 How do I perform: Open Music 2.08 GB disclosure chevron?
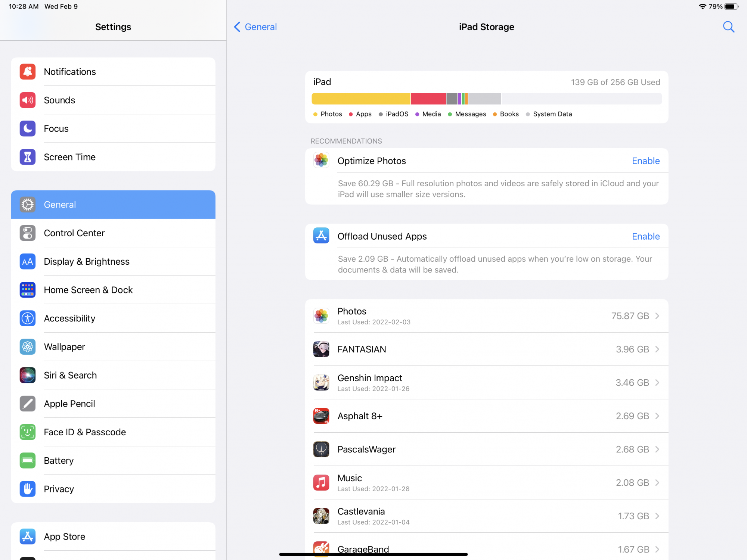click(x=657, y=483)
